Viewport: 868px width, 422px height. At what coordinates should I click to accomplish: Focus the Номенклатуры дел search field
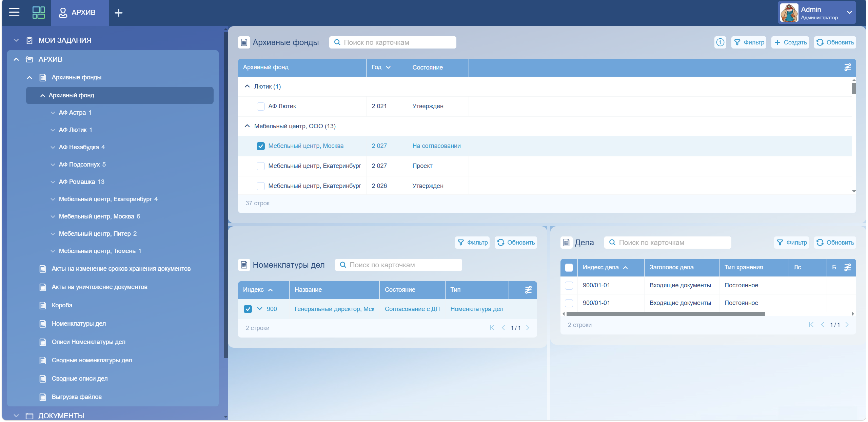(398, 265)
